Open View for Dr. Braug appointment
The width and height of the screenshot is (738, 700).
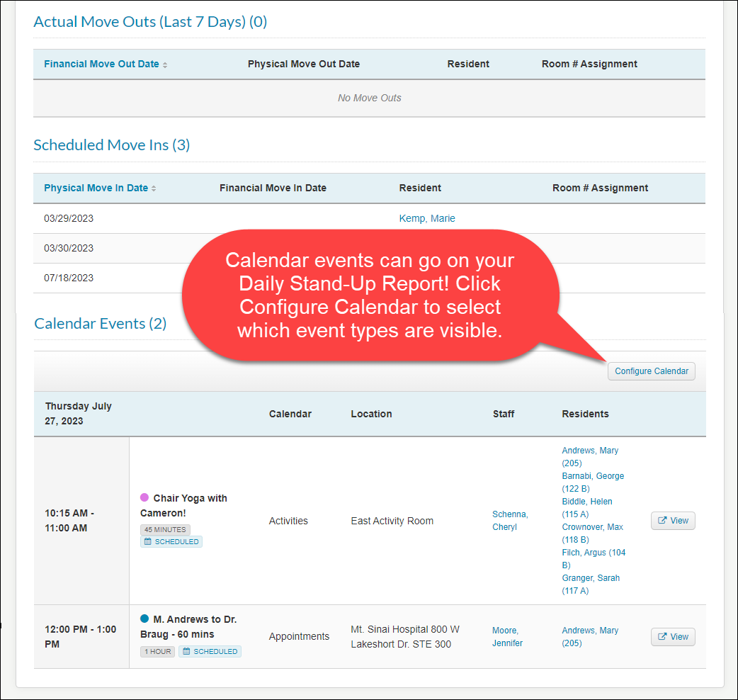pos(673,637)
